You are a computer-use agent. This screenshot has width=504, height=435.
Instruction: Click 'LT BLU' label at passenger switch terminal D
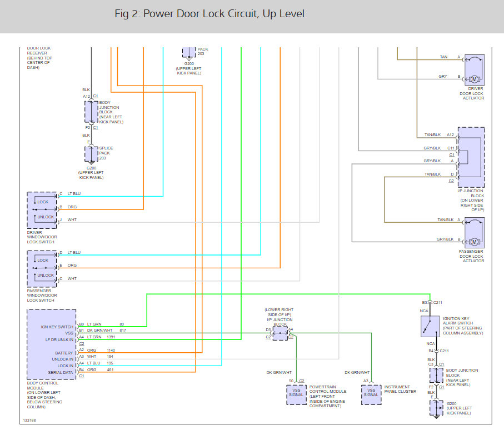point(74,253)
